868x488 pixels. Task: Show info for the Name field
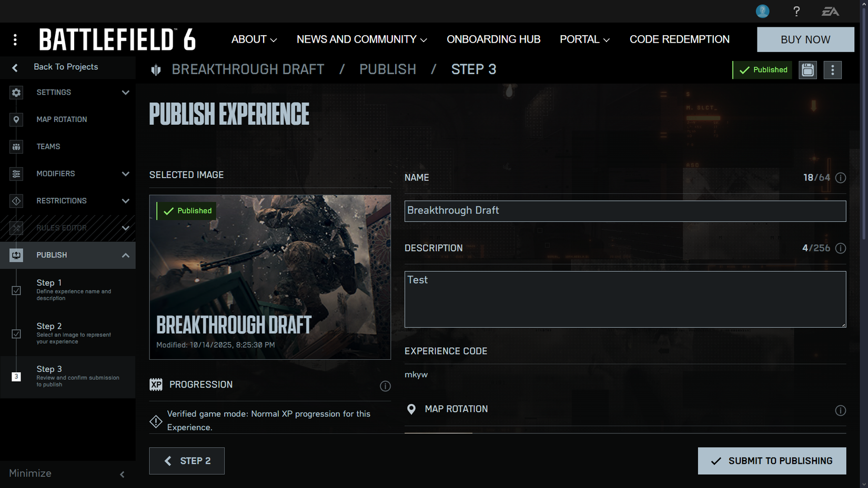tap(840, 178)
